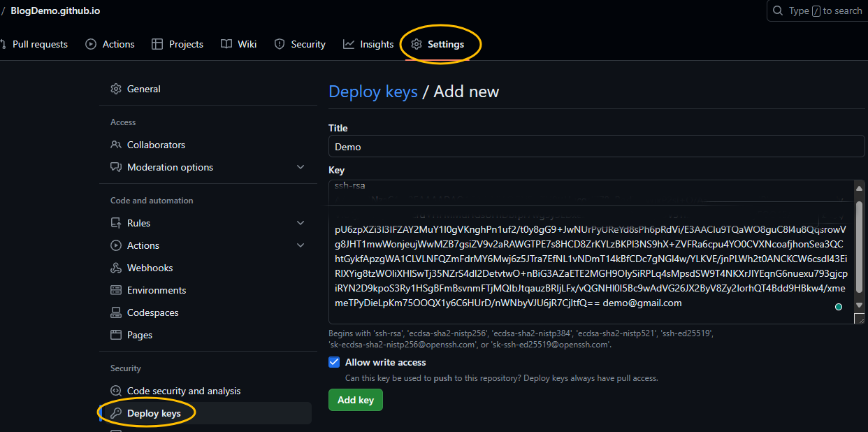Click into the Title input field
The image size is (868, 432).
point(594,147)
